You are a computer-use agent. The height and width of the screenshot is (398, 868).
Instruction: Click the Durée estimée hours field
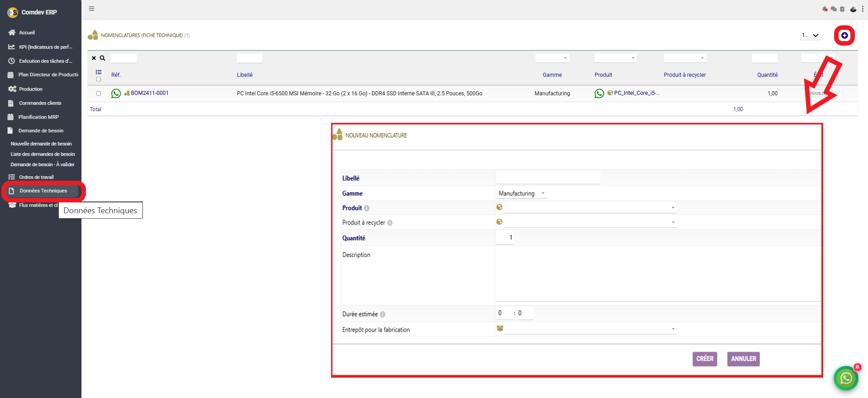(x=504, y=313)
